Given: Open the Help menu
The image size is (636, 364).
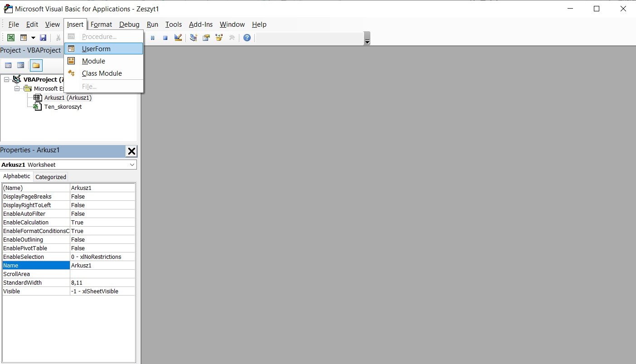Looking at the screenshot, I should click(259, 24).
